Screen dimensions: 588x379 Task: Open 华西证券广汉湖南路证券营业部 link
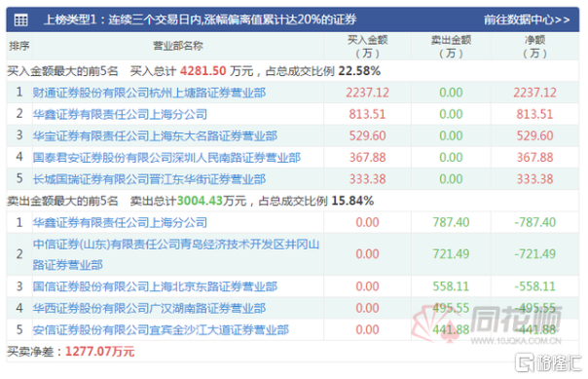[149, 309]
